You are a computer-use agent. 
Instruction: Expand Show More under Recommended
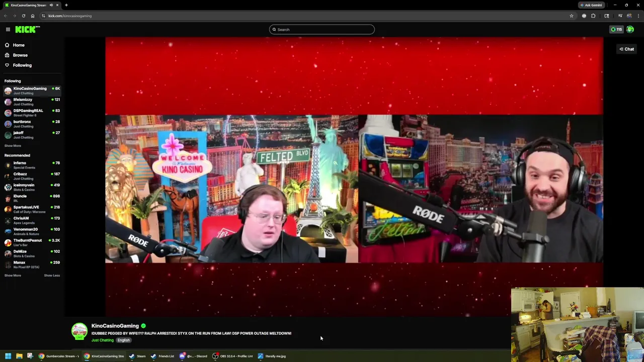(13, 276)
